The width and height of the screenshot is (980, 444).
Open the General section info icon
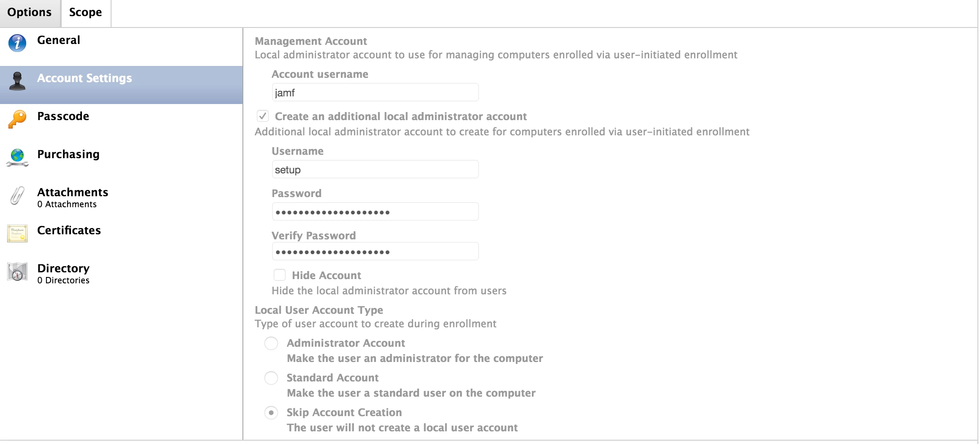pos(17,43)
